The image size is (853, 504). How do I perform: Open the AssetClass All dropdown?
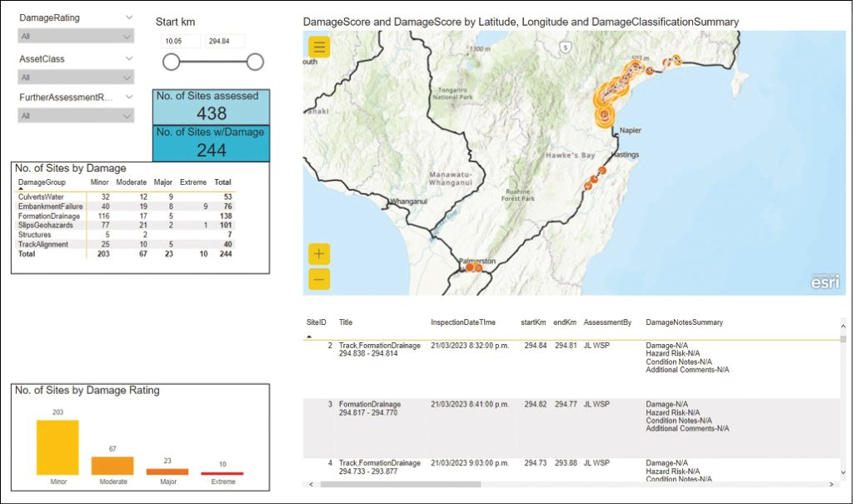pos(76,77)
